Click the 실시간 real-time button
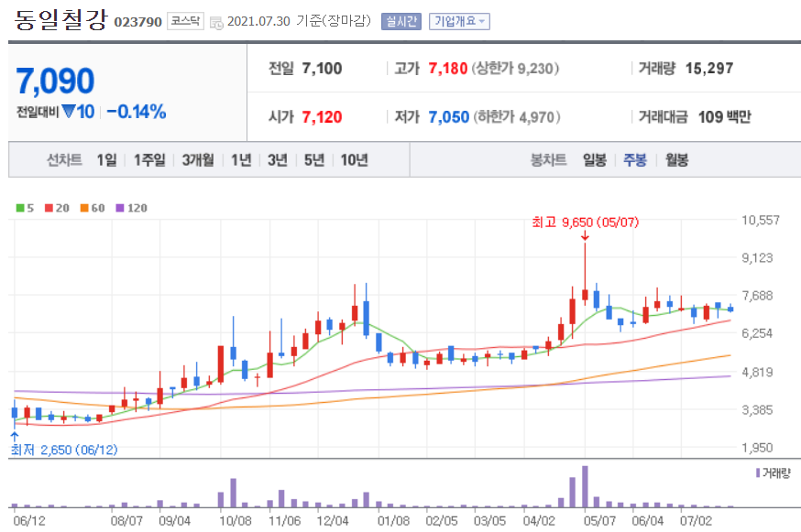 (401, 21)
